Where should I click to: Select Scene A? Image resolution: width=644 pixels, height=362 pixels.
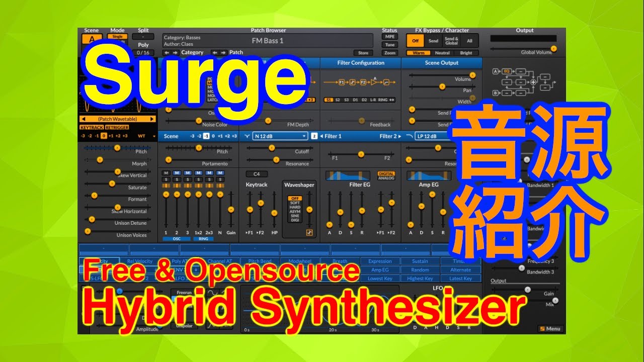tap(93, 39)
